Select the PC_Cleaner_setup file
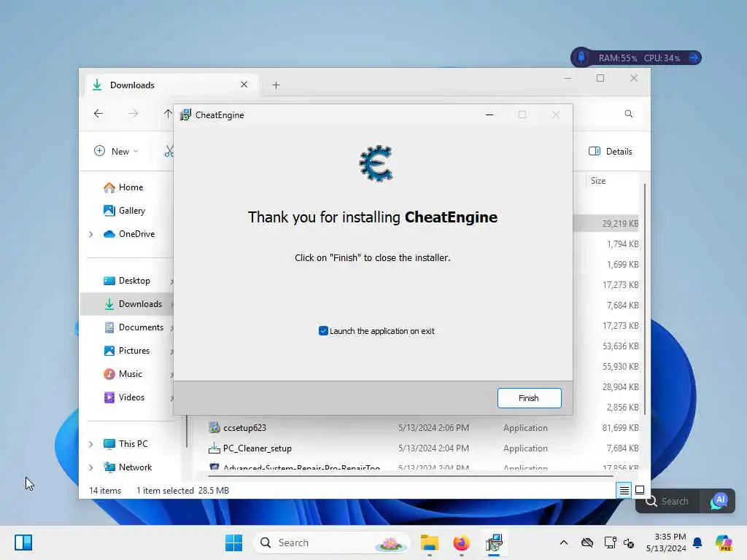 tap(258, 448)
